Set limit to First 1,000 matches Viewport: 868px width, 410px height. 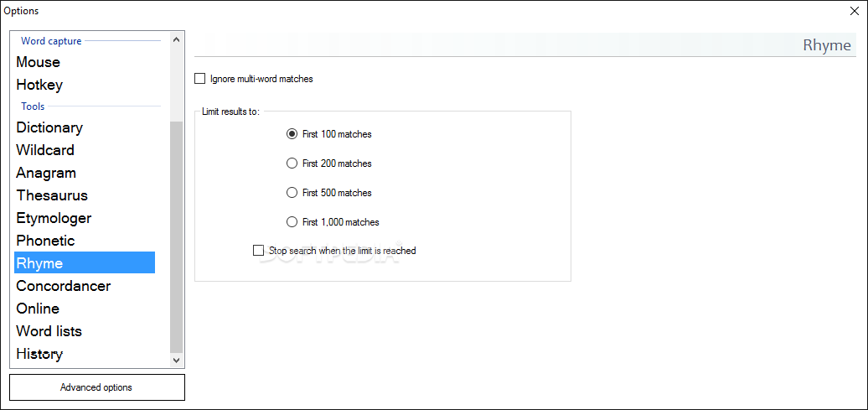pyautogui.click(x=292, y=222)
